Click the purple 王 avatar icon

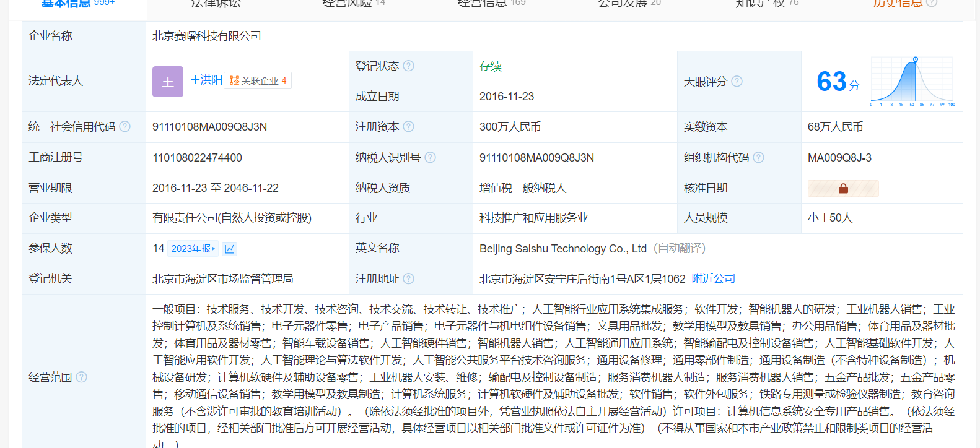click(x=168, y=82)
